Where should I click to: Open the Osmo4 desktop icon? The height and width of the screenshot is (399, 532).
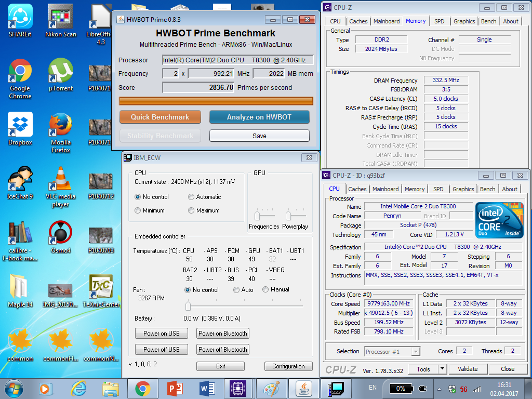tap(61, 237)
